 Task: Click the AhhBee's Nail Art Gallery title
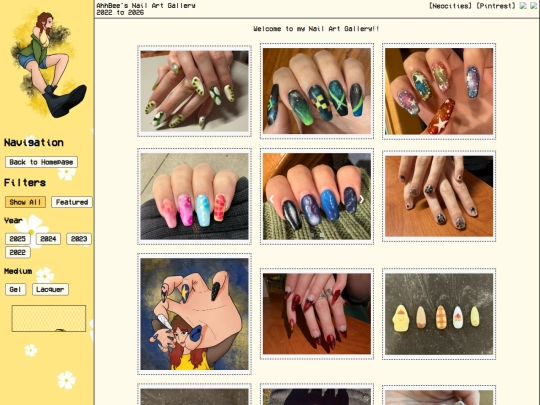point(146,6)
